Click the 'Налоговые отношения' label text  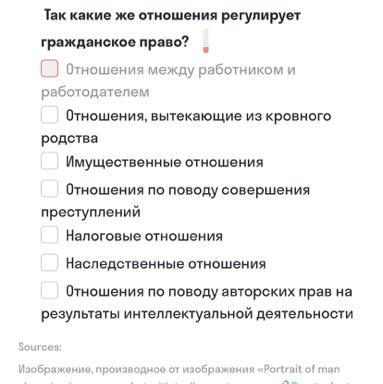point(144,236)
